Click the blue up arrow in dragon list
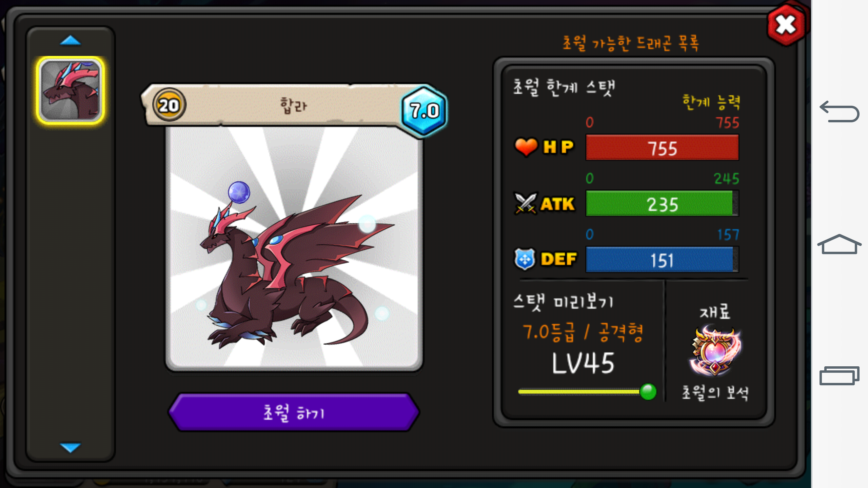Viewport: 868px width, 488px height. coord(70,41)
